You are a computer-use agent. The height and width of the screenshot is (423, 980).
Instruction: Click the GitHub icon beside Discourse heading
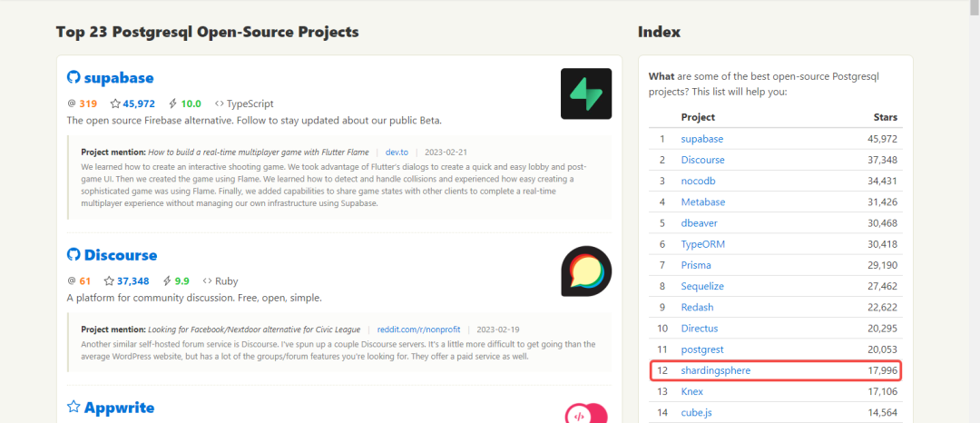tap(73, 254)
